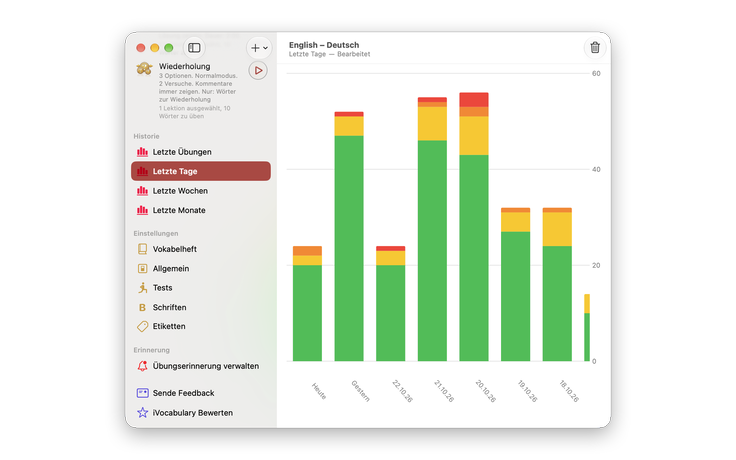The width and height of the screenshot is (736, 460).
Task: Click the green fullscreen window button
Action: [169, 48]
